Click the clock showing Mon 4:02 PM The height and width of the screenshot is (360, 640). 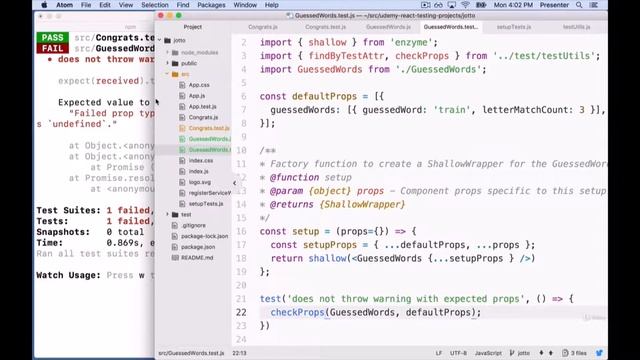[x=513, y=5]
